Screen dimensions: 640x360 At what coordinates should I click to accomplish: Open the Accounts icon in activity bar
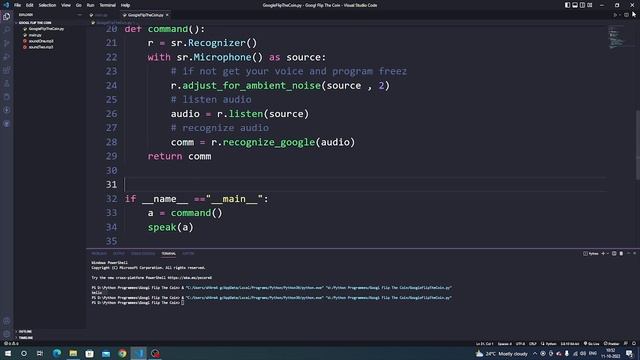tap(7, 321)
